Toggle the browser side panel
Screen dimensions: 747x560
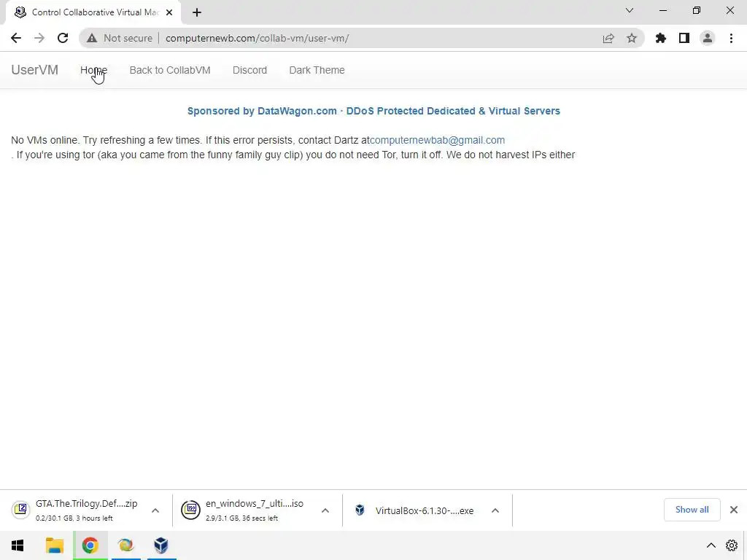(684, 38)
